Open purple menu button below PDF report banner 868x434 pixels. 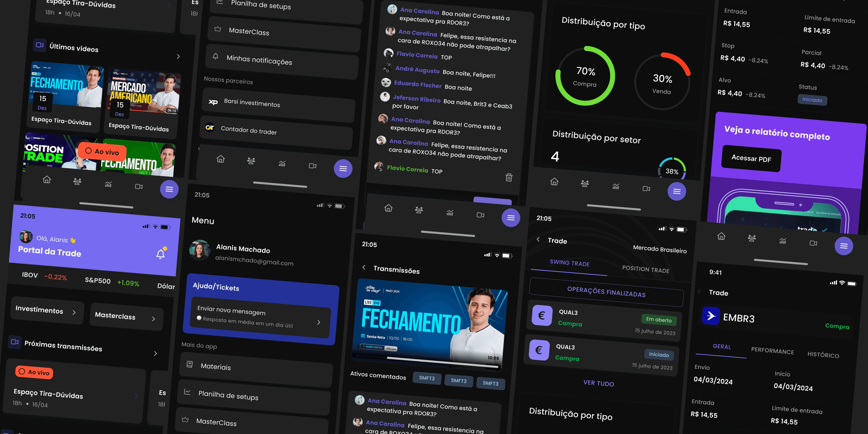pyautogui.click(x=844, y=246)
